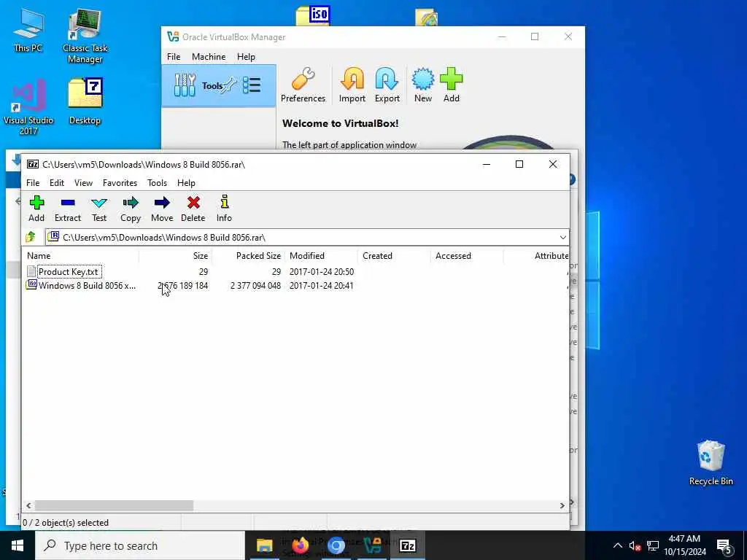This screenshot has height=560, width=747.
Task: Sort by the Modified column header
Action: (321, 256)
